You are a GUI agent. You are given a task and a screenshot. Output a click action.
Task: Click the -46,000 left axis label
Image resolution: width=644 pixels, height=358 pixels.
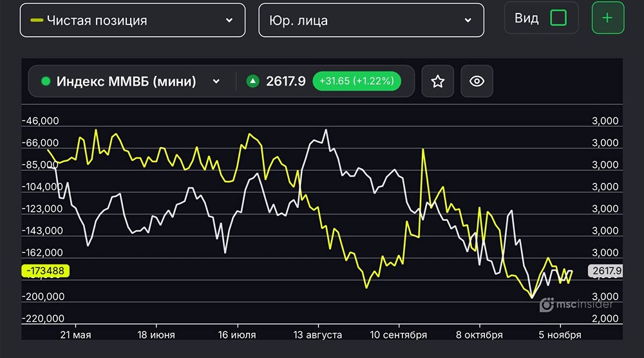(41, 121)
